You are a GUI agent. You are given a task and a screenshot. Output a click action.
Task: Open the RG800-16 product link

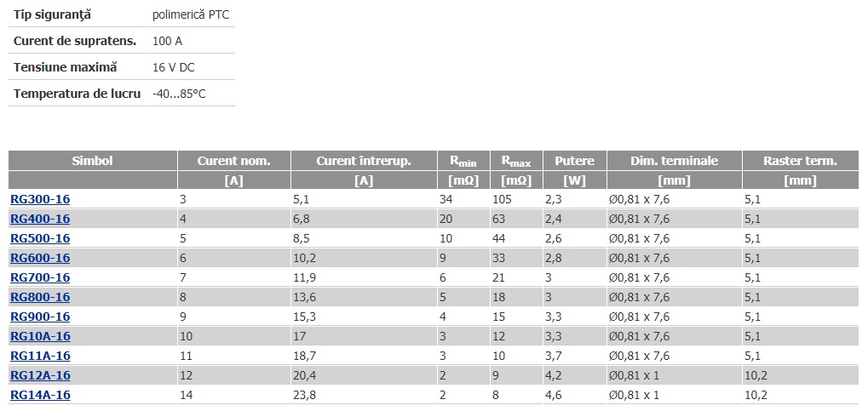pos(40,297)
